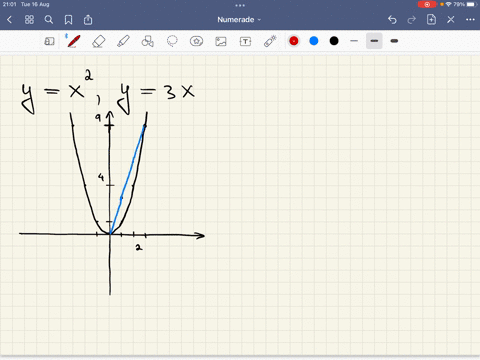Open the Numerade title dropdown
The height and width of the screenshot is (360, 480).
point(239,20)
